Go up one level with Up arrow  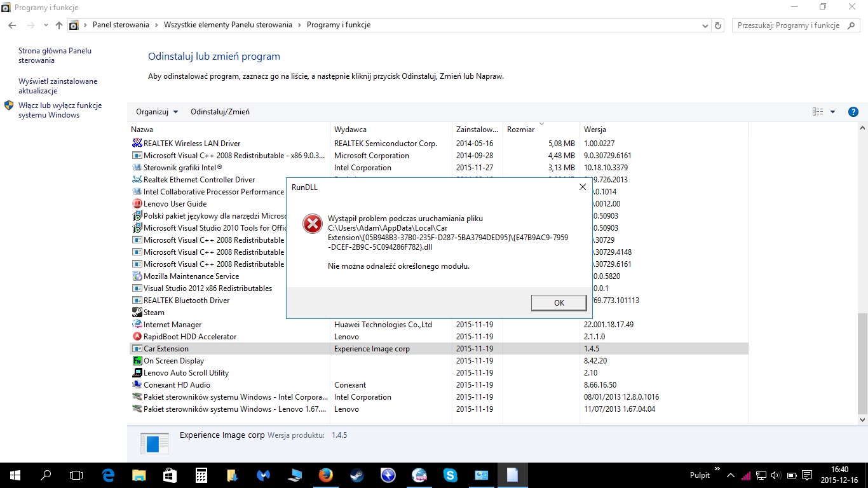(x=59, y=25)
